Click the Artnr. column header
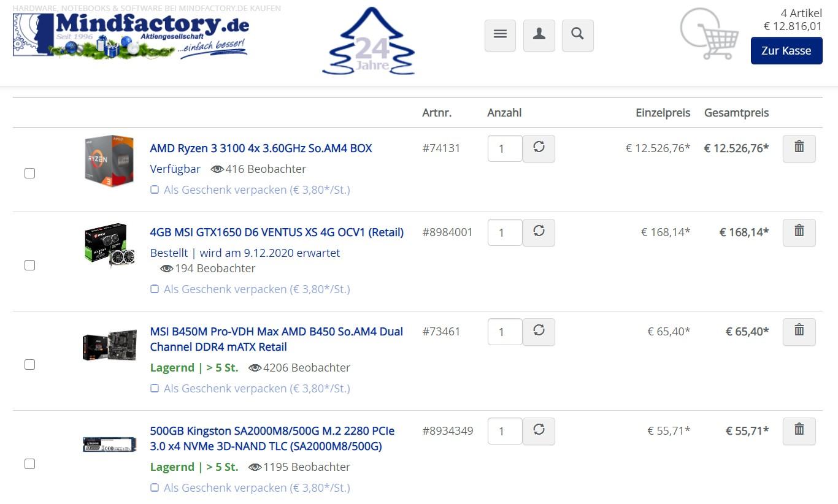The image size is (838, 504). [437, 113]
